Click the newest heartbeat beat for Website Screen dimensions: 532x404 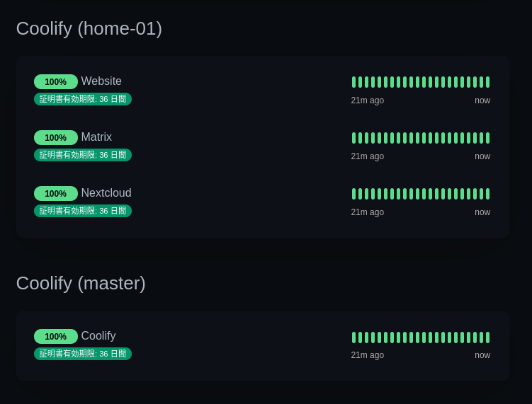(x=487, y=82)
